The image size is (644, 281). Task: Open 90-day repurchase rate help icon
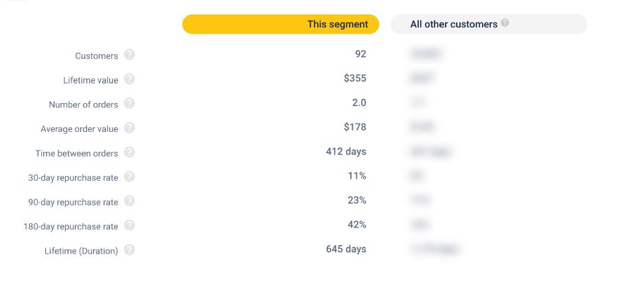129,202
